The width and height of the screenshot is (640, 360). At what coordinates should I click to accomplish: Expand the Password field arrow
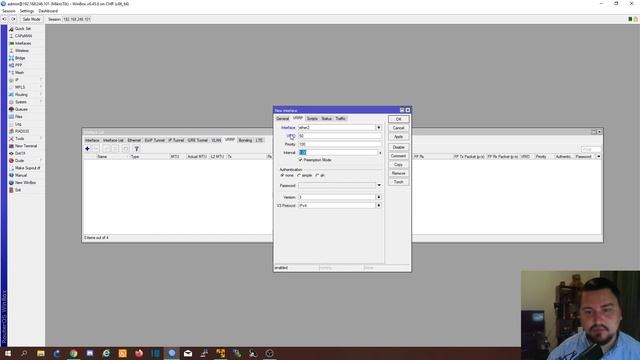(x=379, y=185)
